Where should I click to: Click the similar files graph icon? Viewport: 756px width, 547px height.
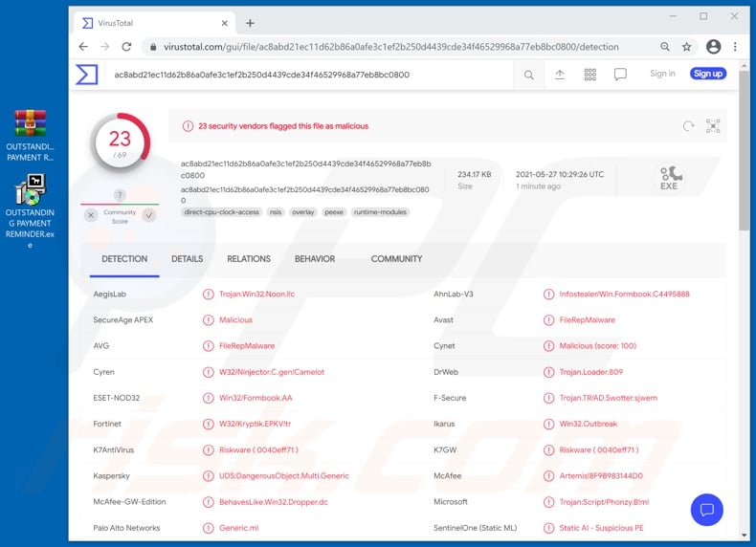click(x=713, y=126)
